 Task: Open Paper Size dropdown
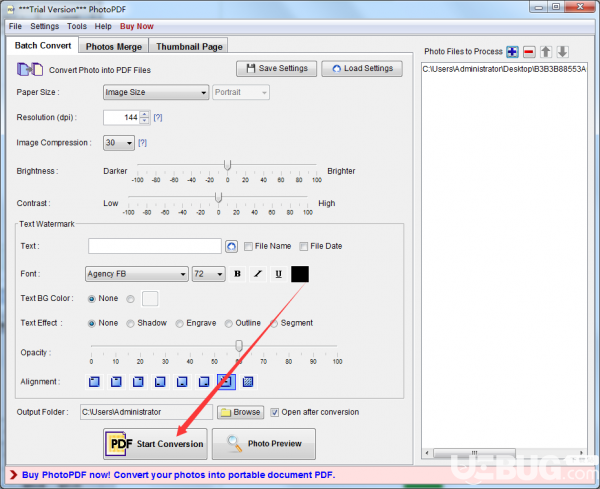tap(156, 92)
